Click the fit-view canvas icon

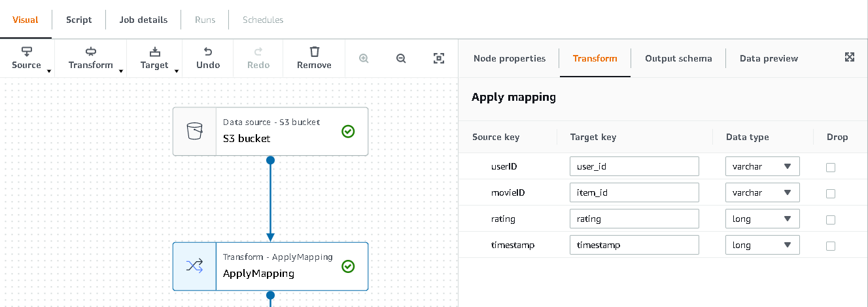tap(439, 58)
